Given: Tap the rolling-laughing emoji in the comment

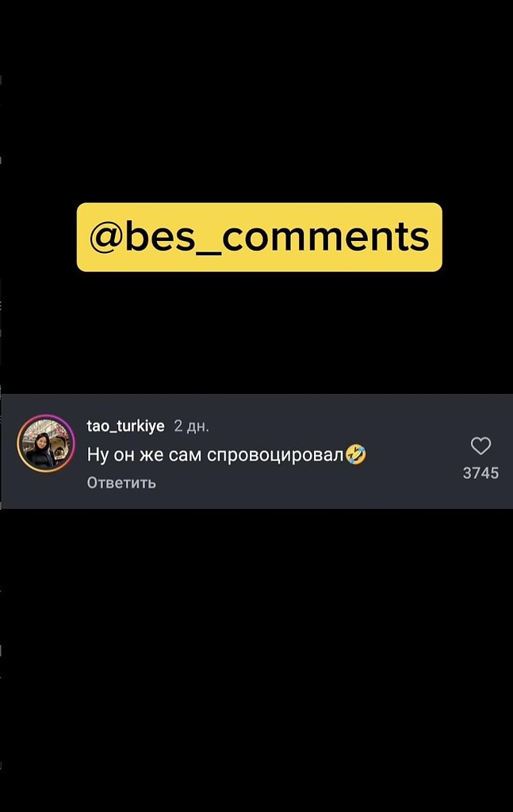Looking at the screenshot, I should 356,454.
